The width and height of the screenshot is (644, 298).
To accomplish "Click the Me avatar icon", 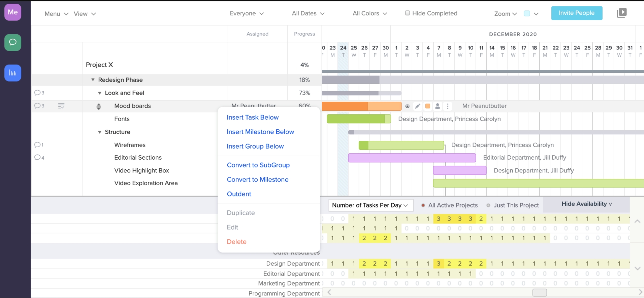I will coord(13,12).
